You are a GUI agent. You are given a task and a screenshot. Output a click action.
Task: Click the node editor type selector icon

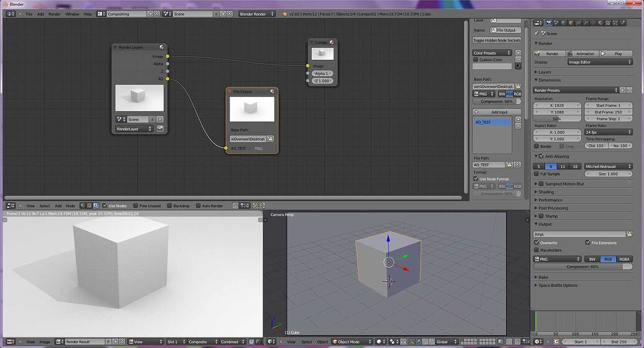click(11, 205)
